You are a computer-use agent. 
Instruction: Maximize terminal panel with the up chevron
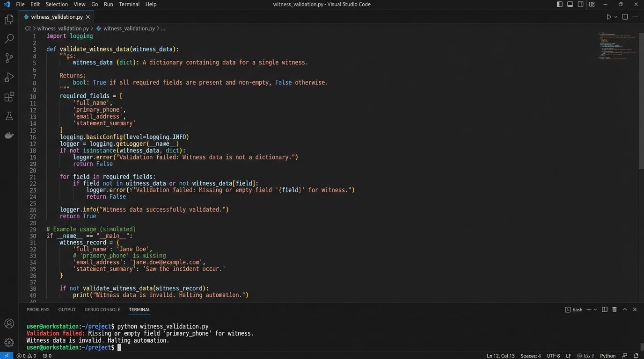click(x=625, y=309)
